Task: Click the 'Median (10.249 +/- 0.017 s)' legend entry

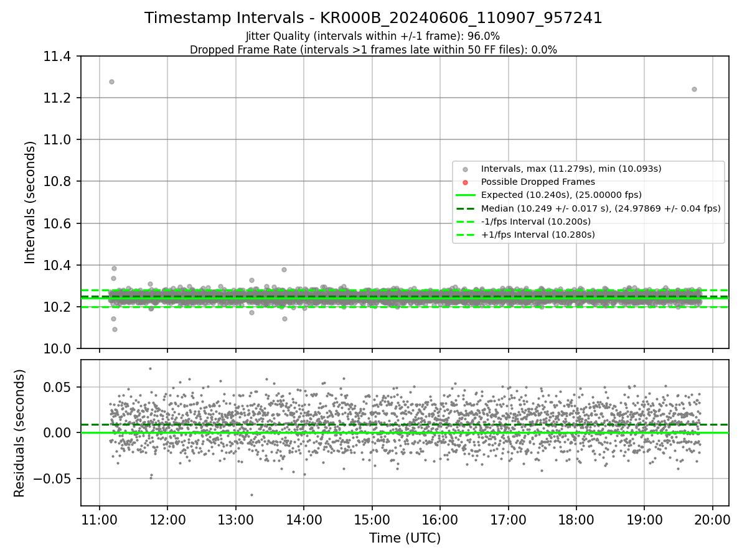Action: (601, 208)
